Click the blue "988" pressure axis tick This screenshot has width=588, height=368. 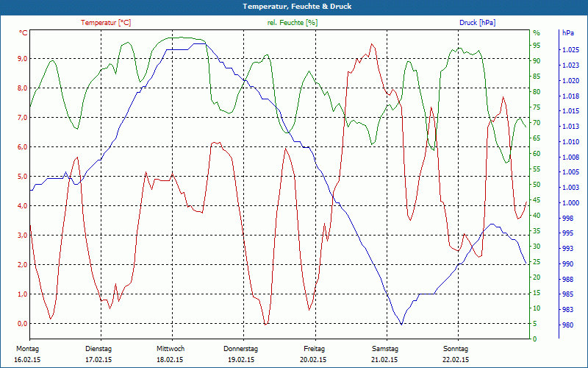click(x=567, y=280)
